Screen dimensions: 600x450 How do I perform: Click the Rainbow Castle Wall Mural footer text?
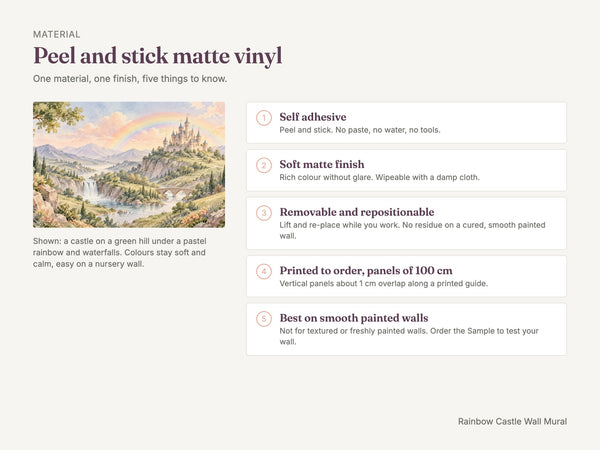point(512,421)
